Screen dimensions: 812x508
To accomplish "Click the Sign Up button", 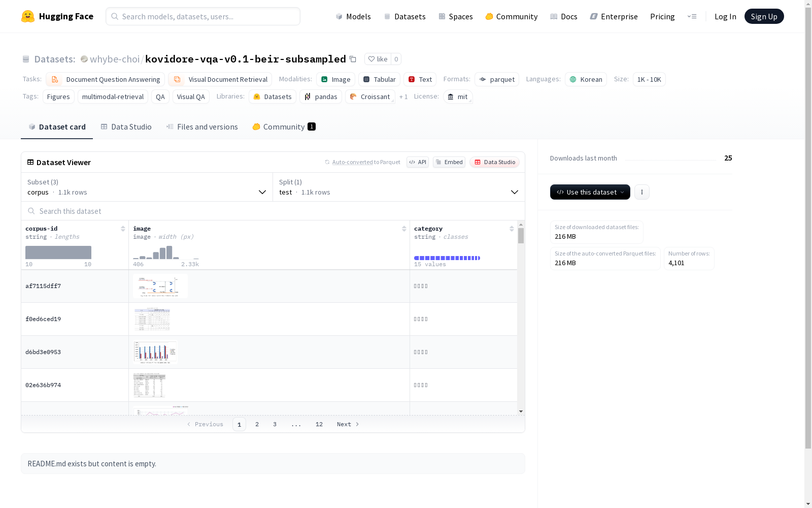I will pos(764,16).
